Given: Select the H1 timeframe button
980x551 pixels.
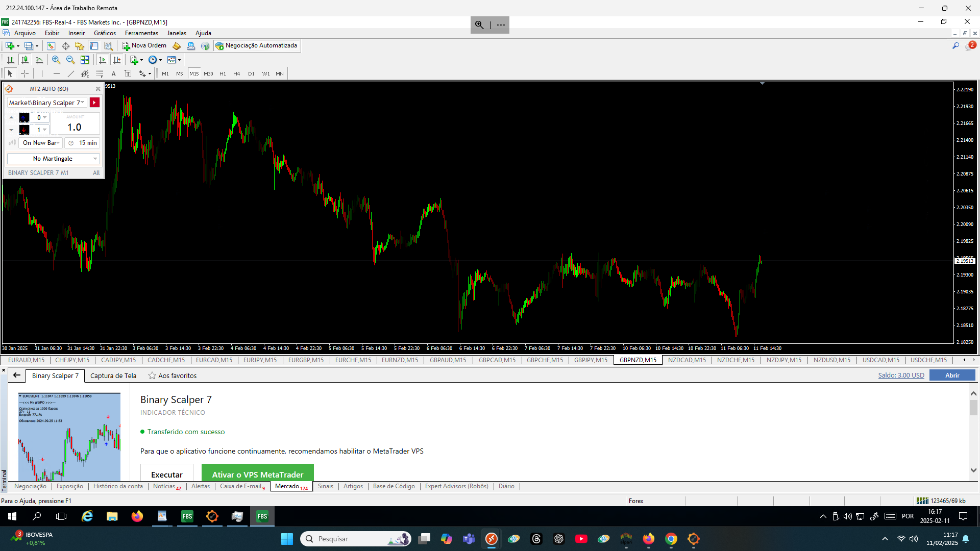Looking at the screenshot, I should 223,73.
